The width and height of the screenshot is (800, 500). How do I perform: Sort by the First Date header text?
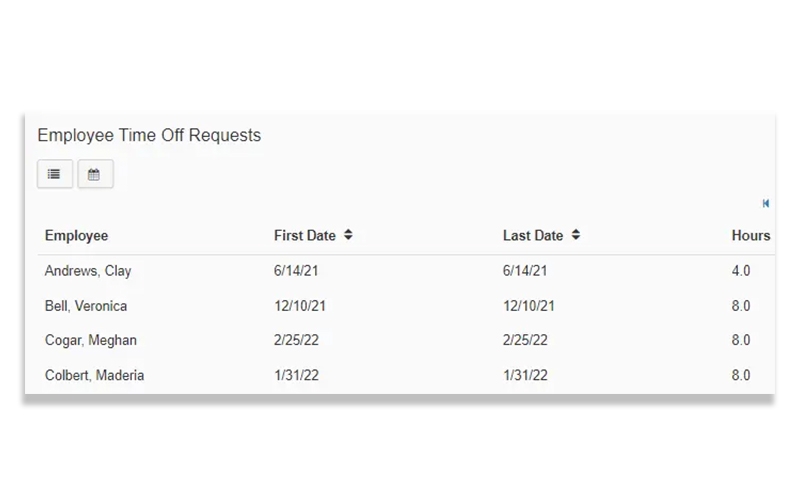304,236
